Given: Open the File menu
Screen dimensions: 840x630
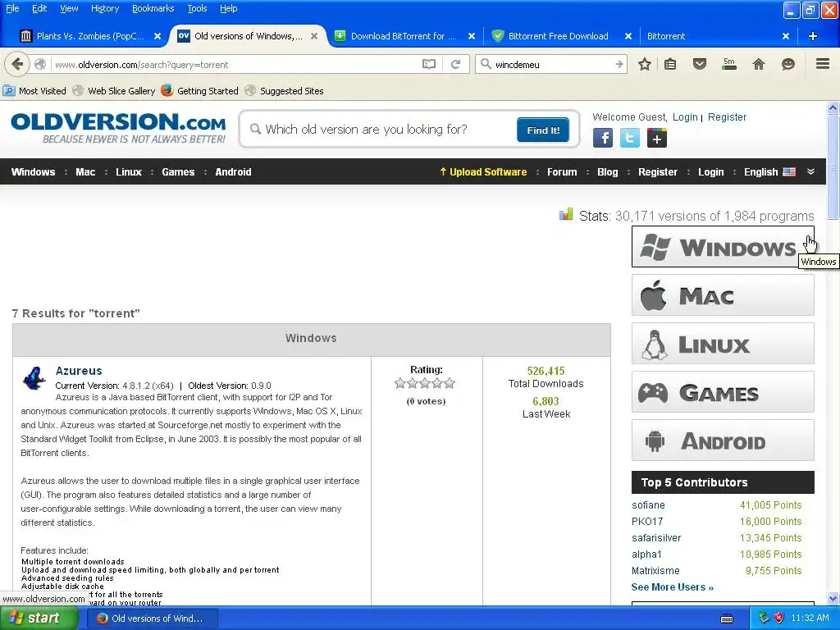Looking at the screenshot, I should 12,8.
